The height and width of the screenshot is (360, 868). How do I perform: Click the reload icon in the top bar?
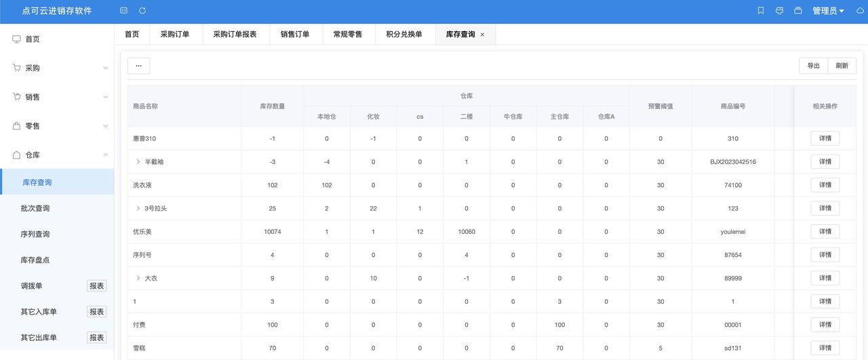pos(142,11)
